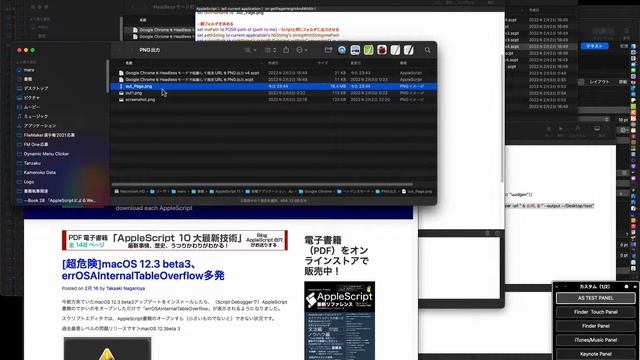Select the blue テキスト tab in right inspector
The height and width of the screenshot is (360, 640).
(594, 46)
